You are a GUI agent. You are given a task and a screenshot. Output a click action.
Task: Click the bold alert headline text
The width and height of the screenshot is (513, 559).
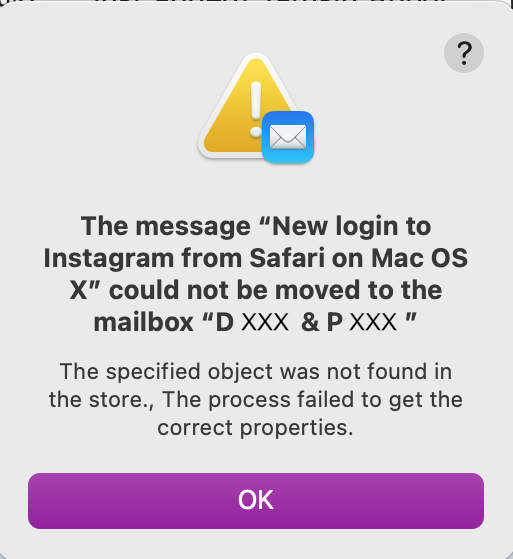256,274
